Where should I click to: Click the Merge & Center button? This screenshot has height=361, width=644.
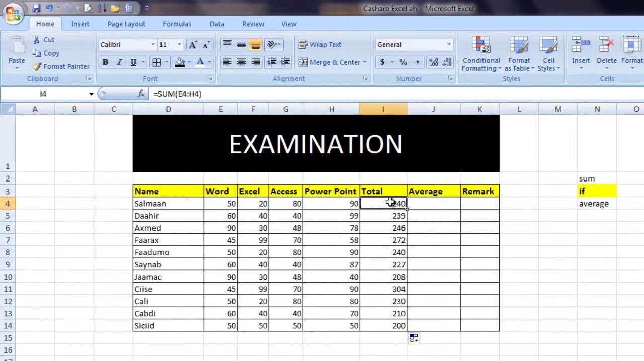pos(330,62)
